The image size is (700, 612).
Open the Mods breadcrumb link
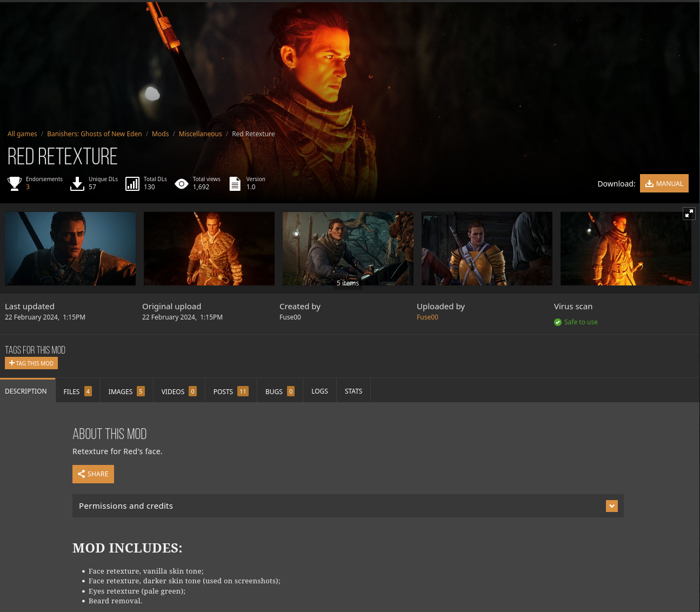(x=160, y=134)
